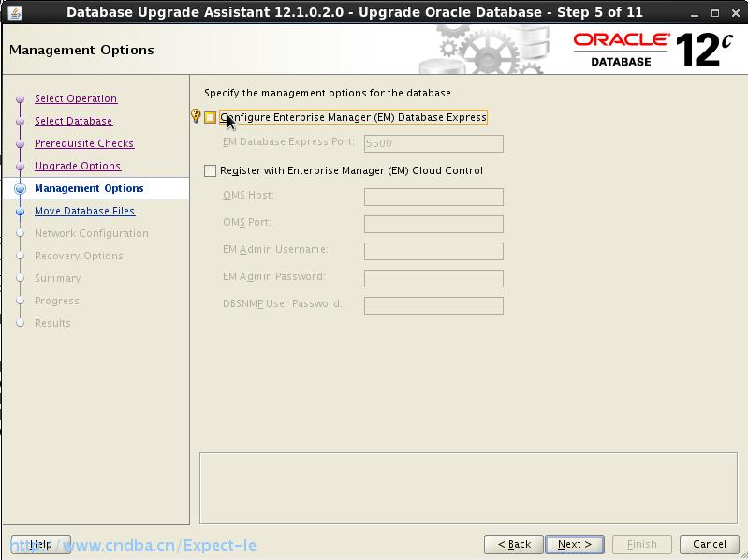This screenshot has height=560, width=748.
Task: Jump to Move Database Files step
Action: click(85, 211)
